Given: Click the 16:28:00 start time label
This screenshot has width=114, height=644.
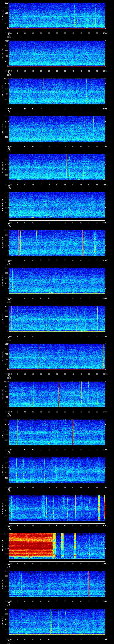Looking at the screenshot, I should [9, 487].
